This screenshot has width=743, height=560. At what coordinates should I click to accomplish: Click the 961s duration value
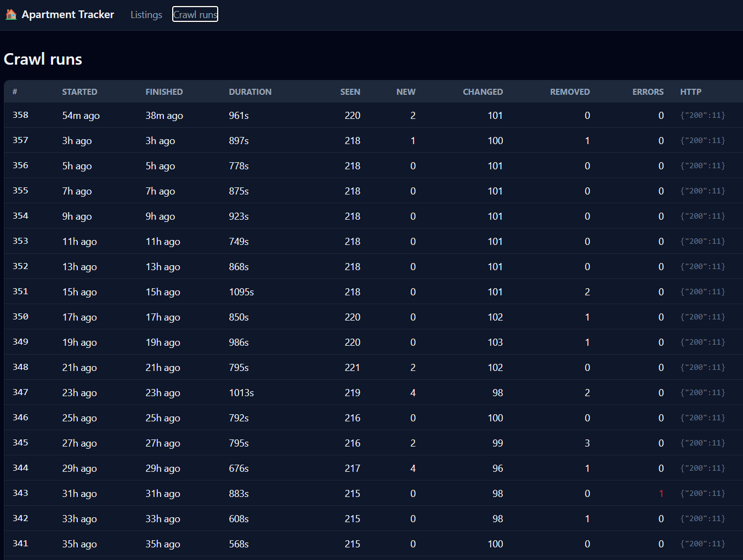239,116
